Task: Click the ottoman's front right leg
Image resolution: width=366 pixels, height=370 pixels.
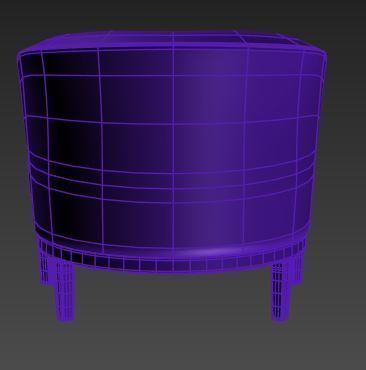Action: pos(281,291)
